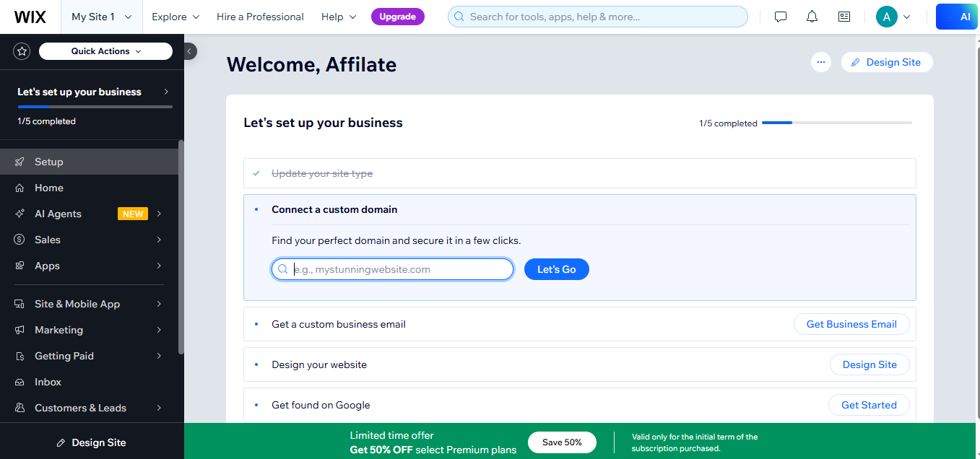980x459 pixels.
Task: Click the Getting Paid icon
Action: pos(20,356)
